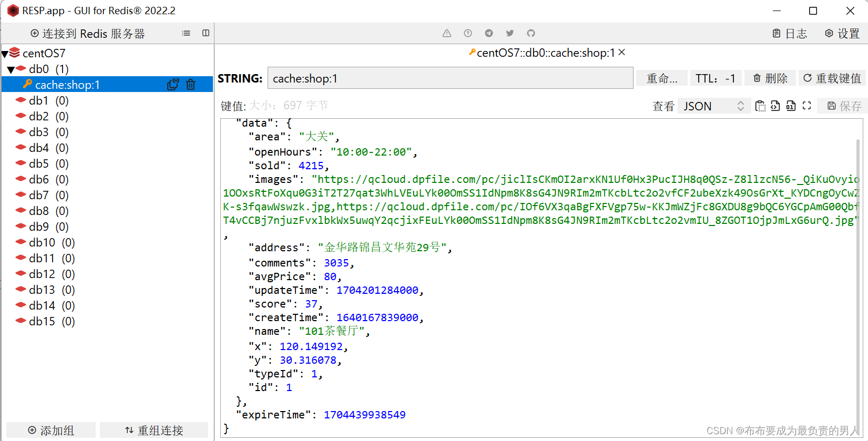Open database db10 (0)
This screenshot has width=868, height=441.
coord(52,242)
